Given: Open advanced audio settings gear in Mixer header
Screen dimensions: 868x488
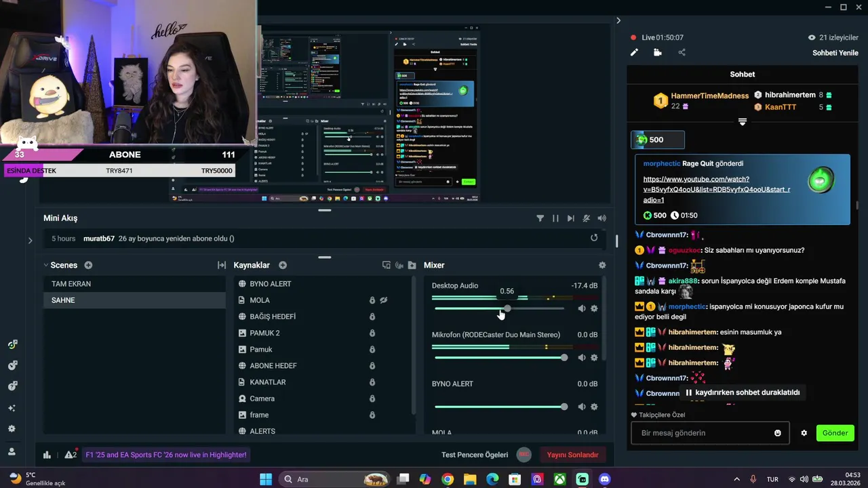Looking at the screenshot, I should [x=602, y=265].
